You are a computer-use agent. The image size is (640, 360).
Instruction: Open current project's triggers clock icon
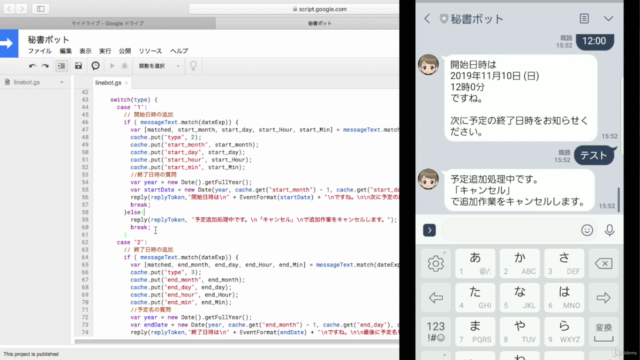point(96,66)
